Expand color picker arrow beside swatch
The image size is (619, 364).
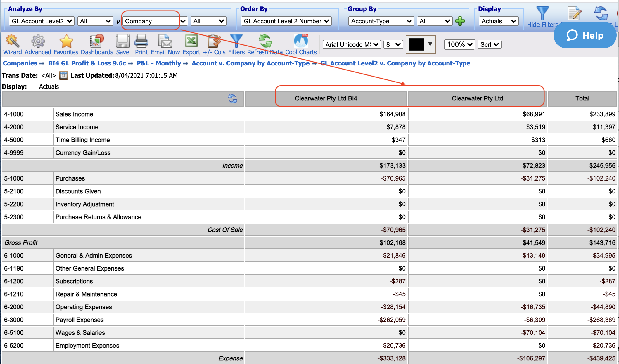pos(430,44)
